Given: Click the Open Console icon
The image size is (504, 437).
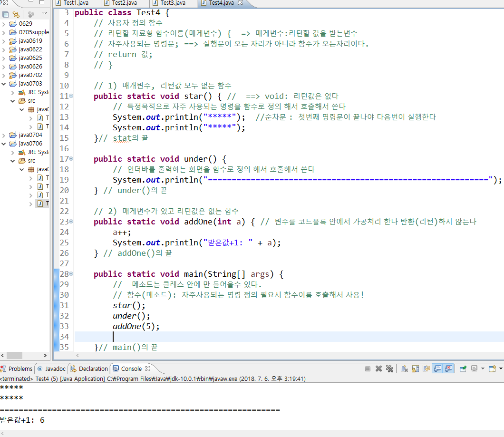Looking at the screenshot, I should [492, 369].
